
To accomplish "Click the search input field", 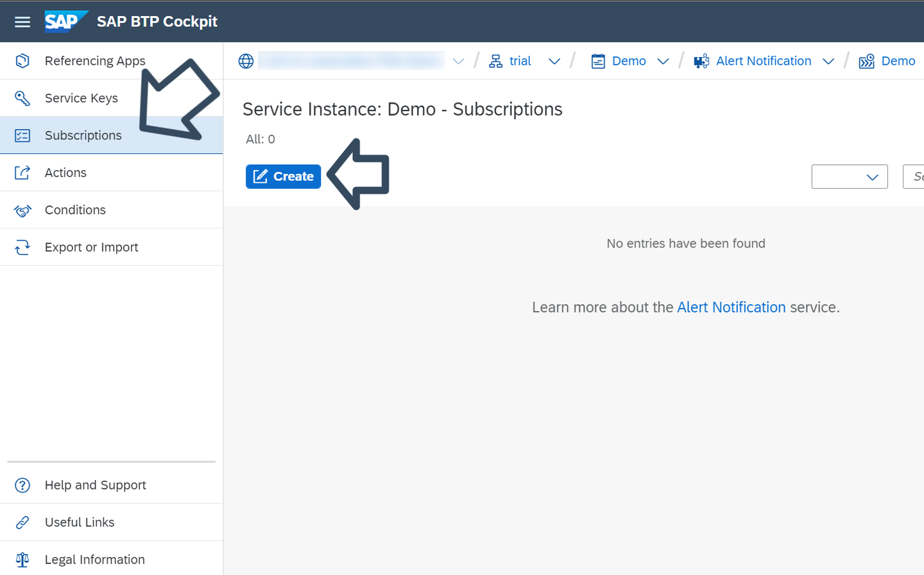I will [x=914, y=176].
